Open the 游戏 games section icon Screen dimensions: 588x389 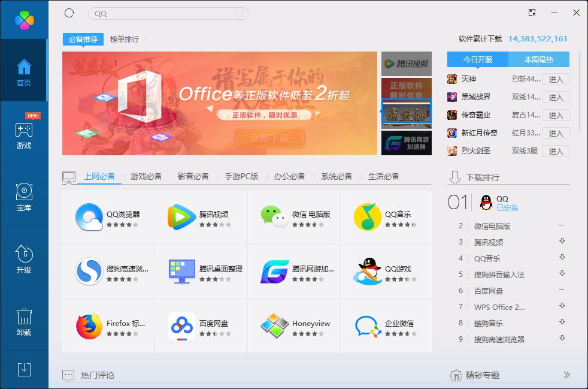24,130
